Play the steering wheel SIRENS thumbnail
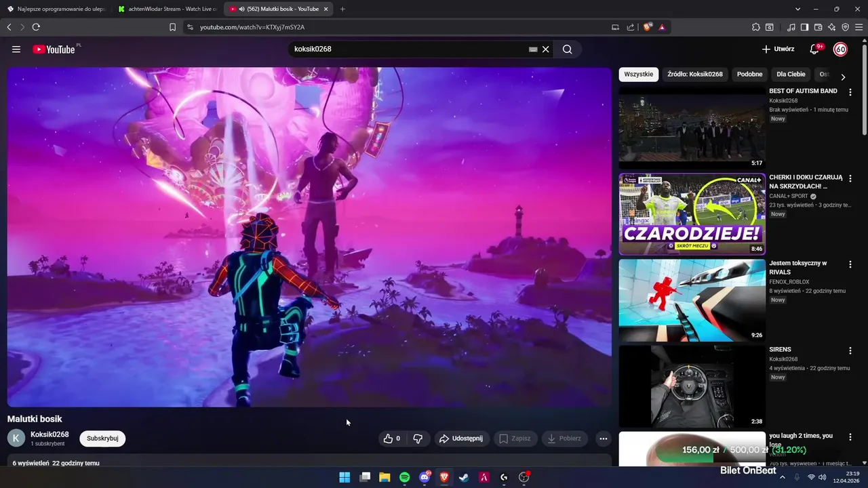 pos(692,386)
